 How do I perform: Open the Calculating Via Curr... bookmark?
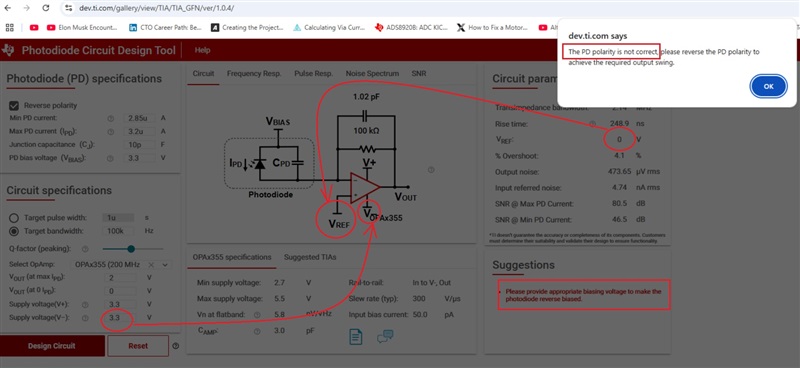(x=329, y=28)
